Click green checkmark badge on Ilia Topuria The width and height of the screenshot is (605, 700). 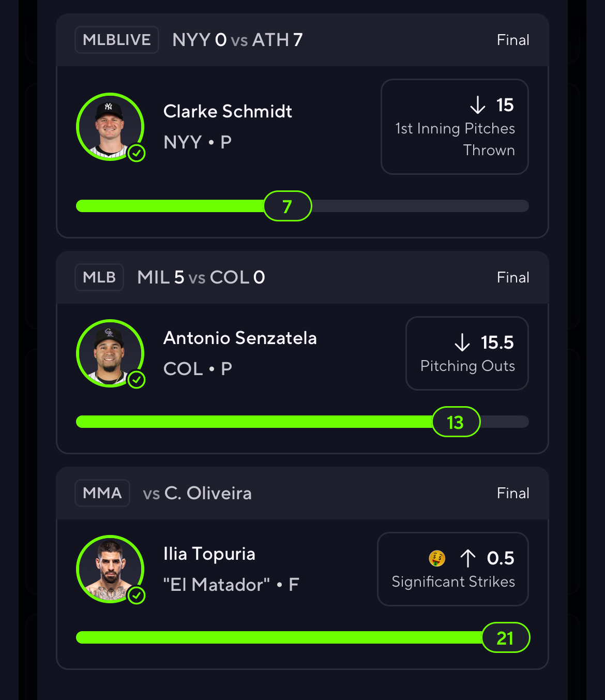(137, 595)
